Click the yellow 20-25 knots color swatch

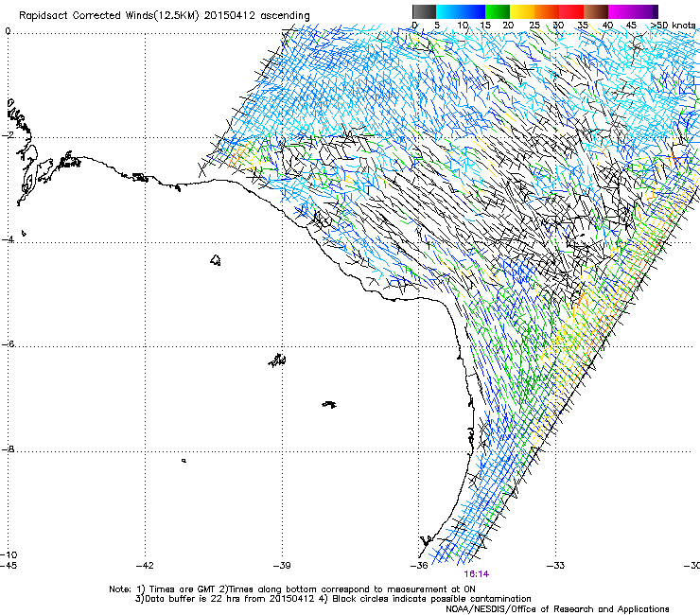pos(522,11)
